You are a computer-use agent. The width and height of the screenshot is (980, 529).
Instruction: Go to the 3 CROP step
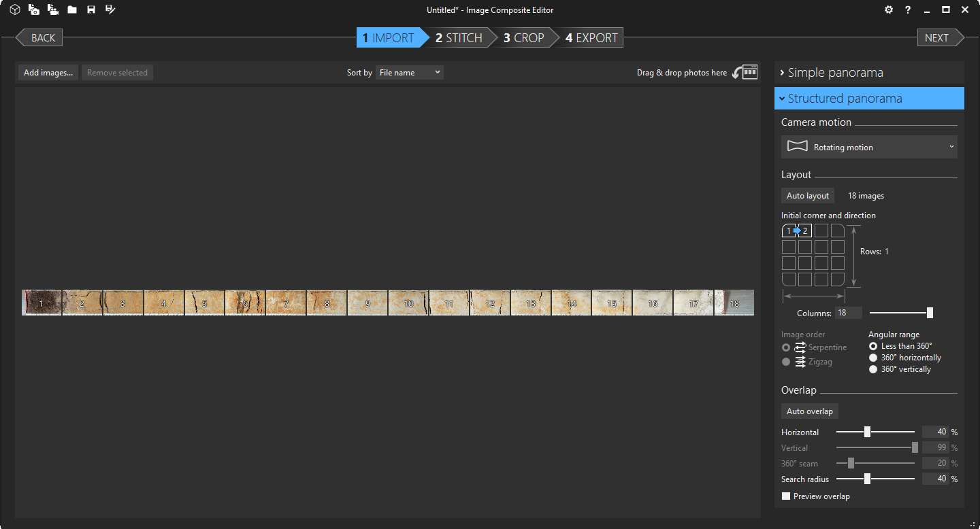point(524,38)
